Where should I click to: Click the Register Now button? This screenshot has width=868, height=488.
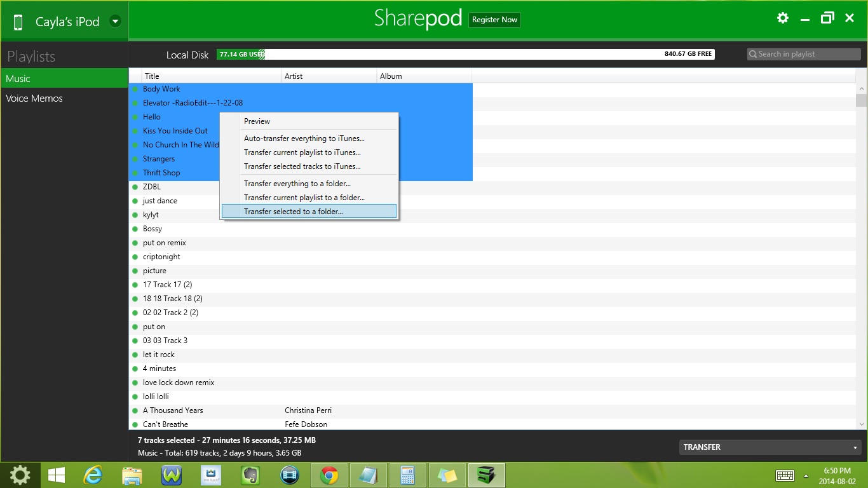pos(494,20)
